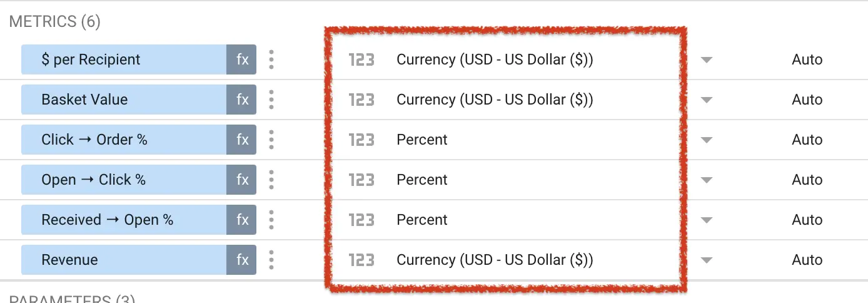
Task: Open fx formula for Open → Click %
Action: point(242,180)
